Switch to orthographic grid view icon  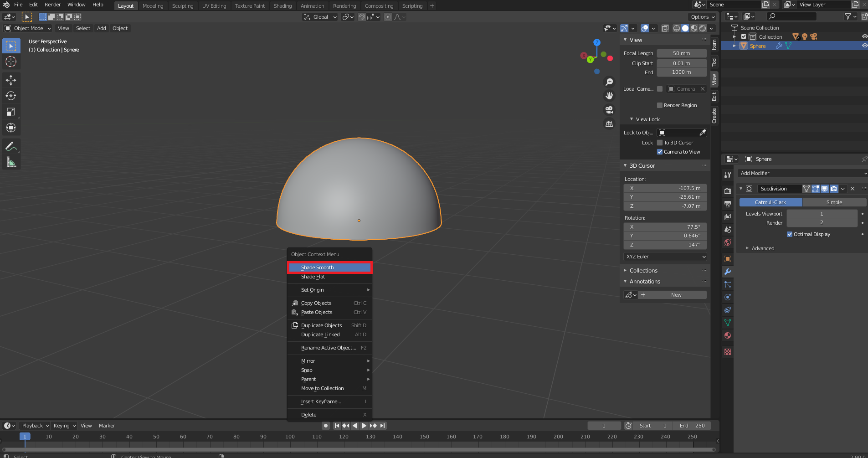point(609,124)
